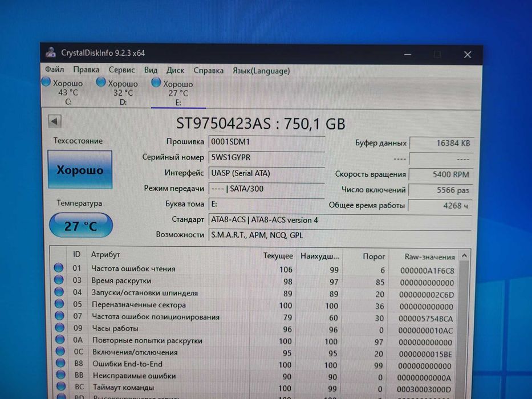
Task: Click the status icon for Переназначенные сектора
Action: tap(59, 304)
